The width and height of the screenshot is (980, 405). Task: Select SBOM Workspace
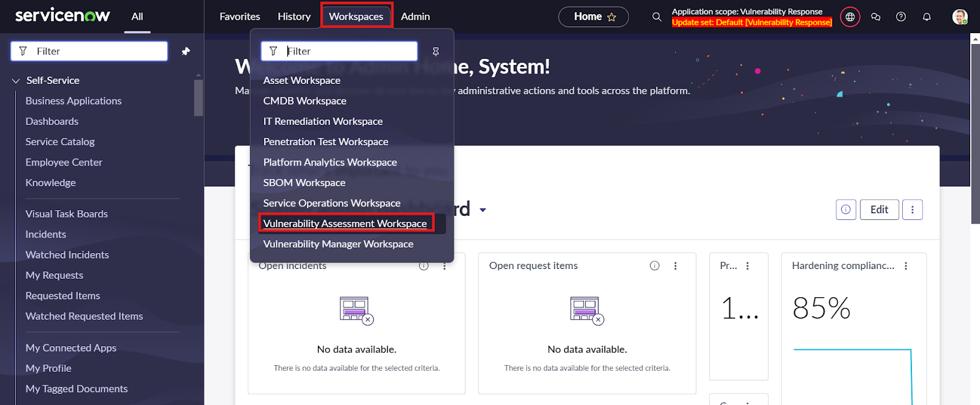[304, 183]
